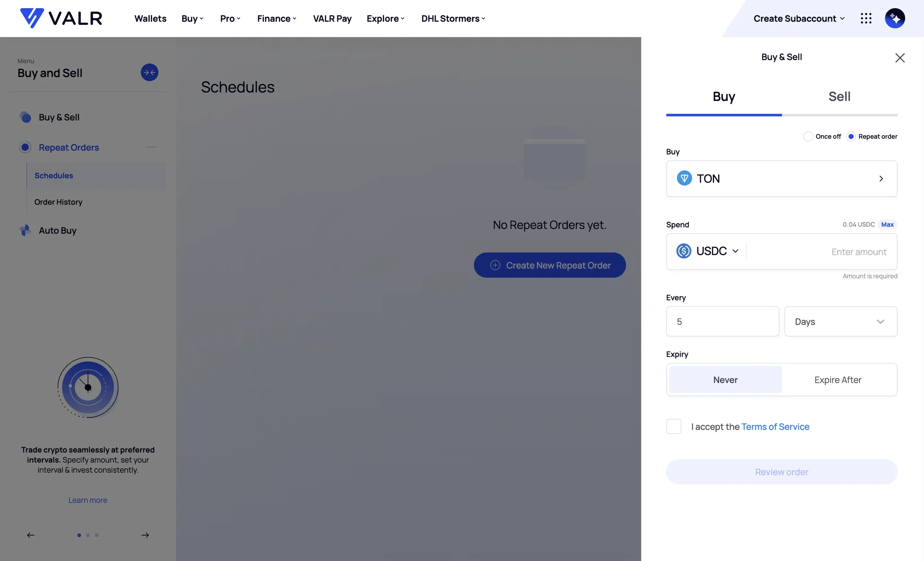Viewport: 924px width, 561px height.
Task: Click the Amount is required message
Action: tap(870, 276)
